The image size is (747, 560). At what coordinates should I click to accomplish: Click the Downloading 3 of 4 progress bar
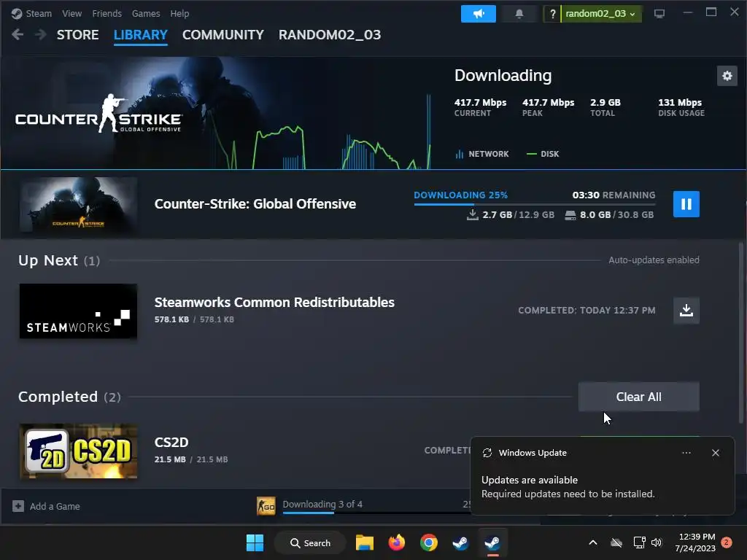[376, 513]
